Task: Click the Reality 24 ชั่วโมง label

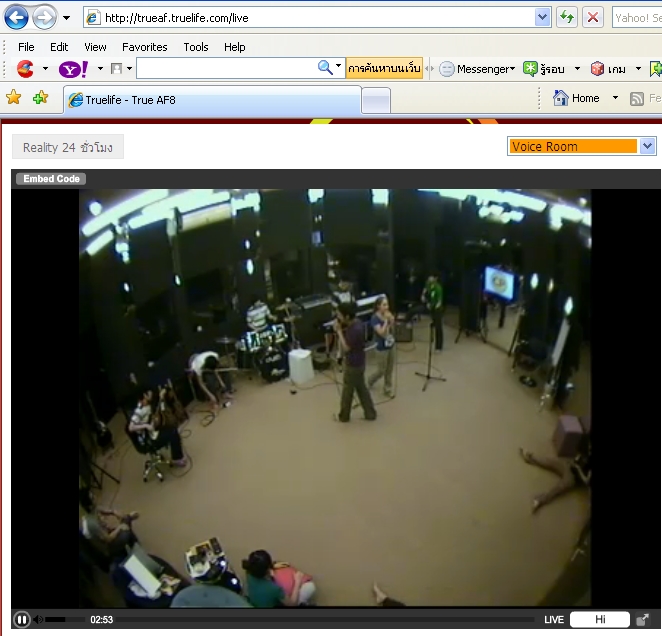Action: coord(68,147)
